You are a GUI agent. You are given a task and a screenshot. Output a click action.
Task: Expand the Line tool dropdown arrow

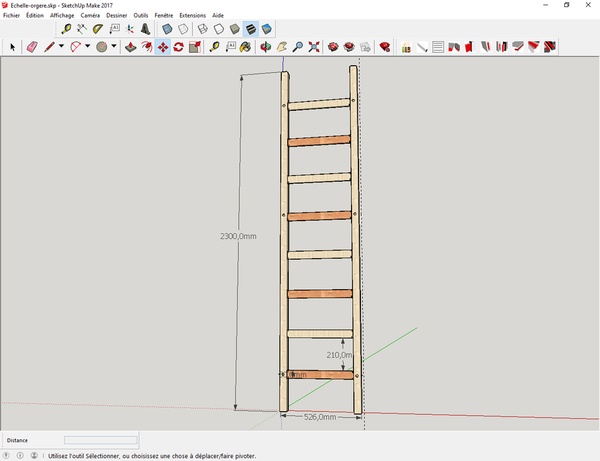click(x=60, y=46)
